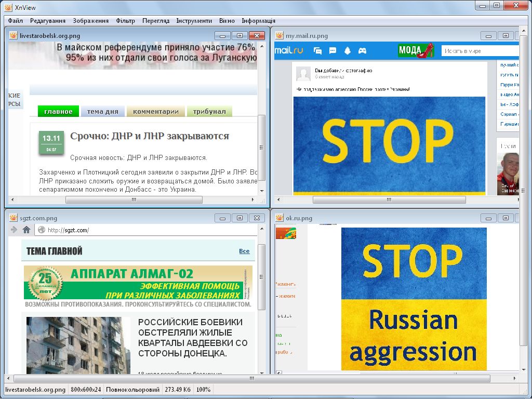
Task: Click home icon in sgzt browser bar
Action: click(26, 230)
